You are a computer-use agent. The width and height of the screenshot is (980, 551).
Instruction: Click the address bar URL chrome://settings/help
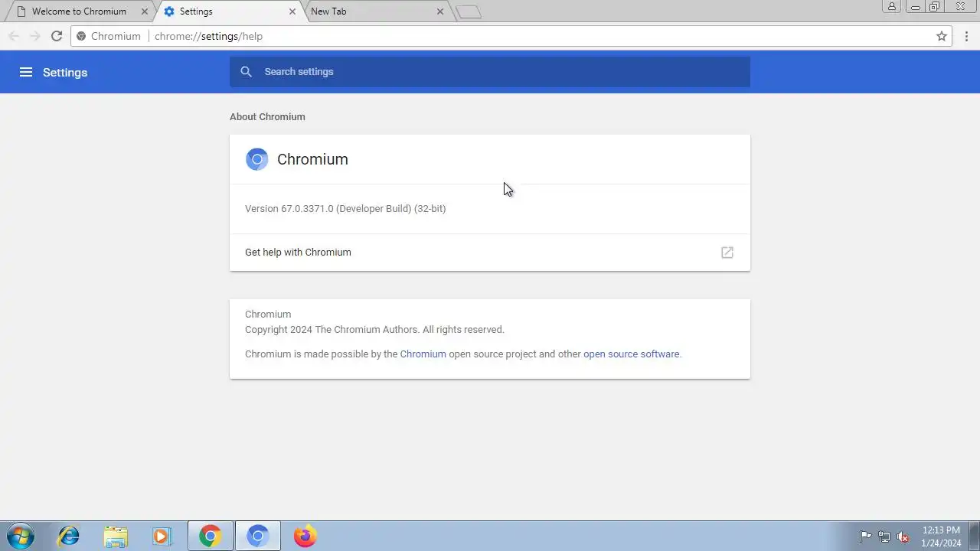tap(208, 36)
